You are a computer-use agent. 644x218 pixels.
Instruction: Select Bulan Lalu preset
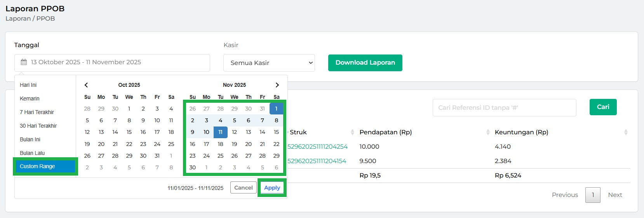point(32,153)
